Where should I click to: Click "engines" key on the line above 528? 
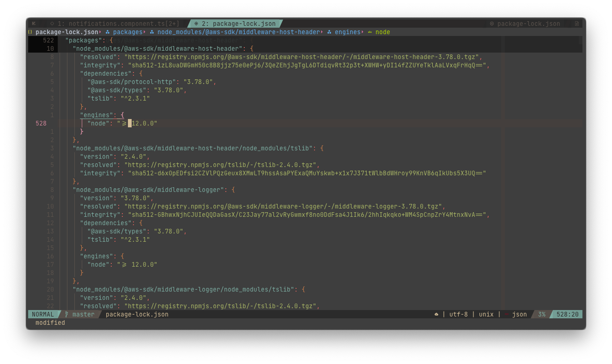96,115
